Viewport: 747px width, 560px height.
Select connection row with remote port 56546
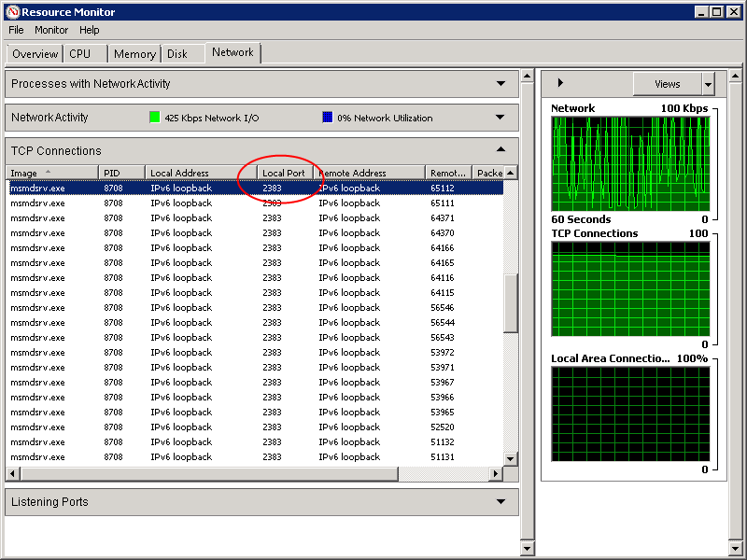[256, 308]
